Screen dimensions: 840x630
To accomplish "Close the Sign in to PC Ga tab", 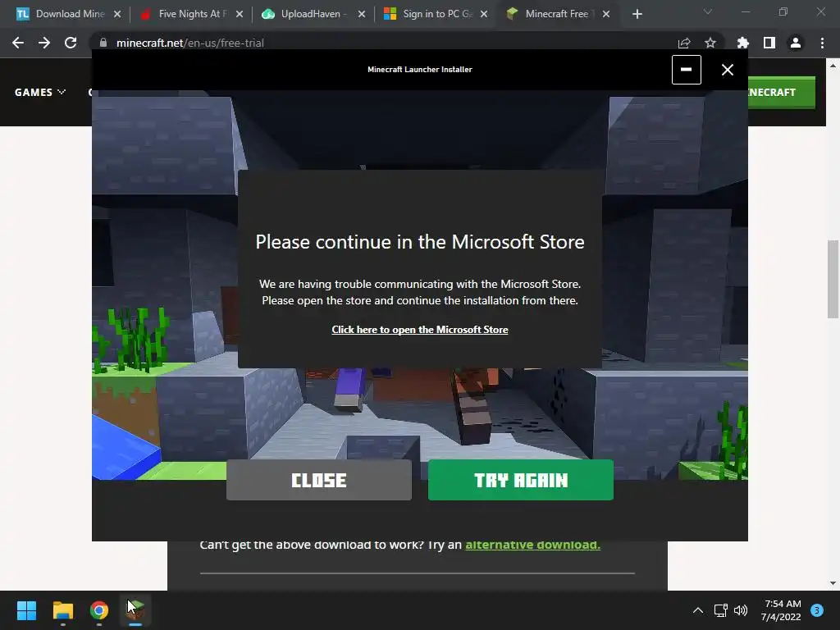I will point(484,14).
